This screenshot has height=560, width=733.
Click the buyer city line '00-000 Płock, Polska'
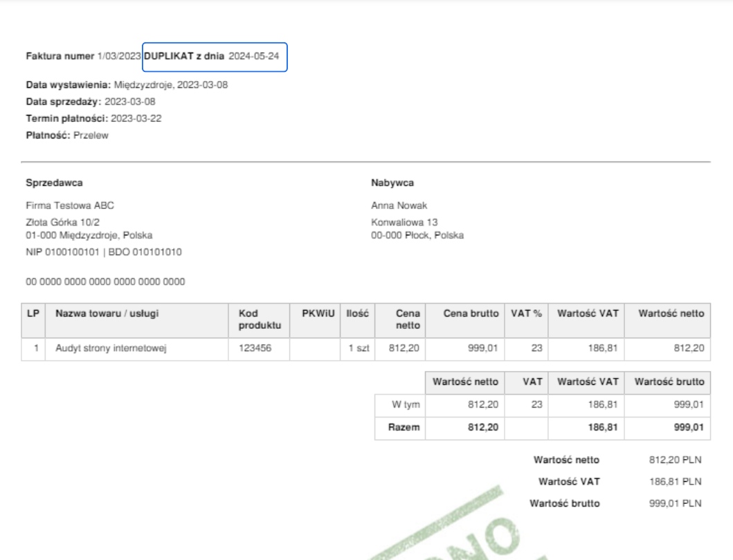(417, 235)
